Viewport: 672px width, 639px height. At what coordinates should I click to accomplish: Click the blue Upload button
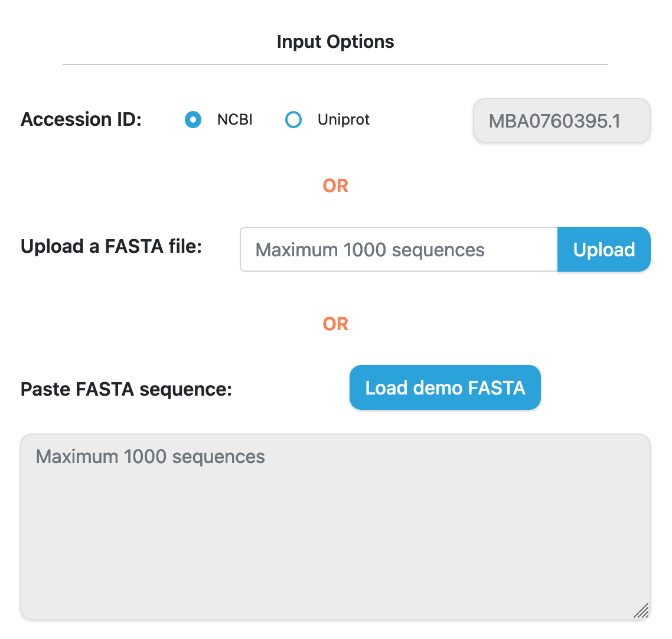tap(604, 249)
